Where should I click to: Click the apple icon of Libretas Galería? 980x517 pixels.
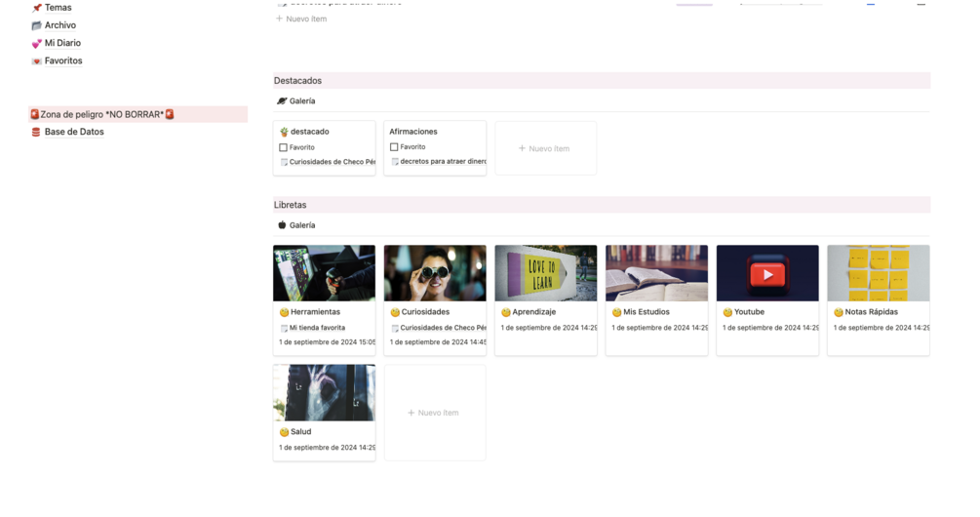282,225
